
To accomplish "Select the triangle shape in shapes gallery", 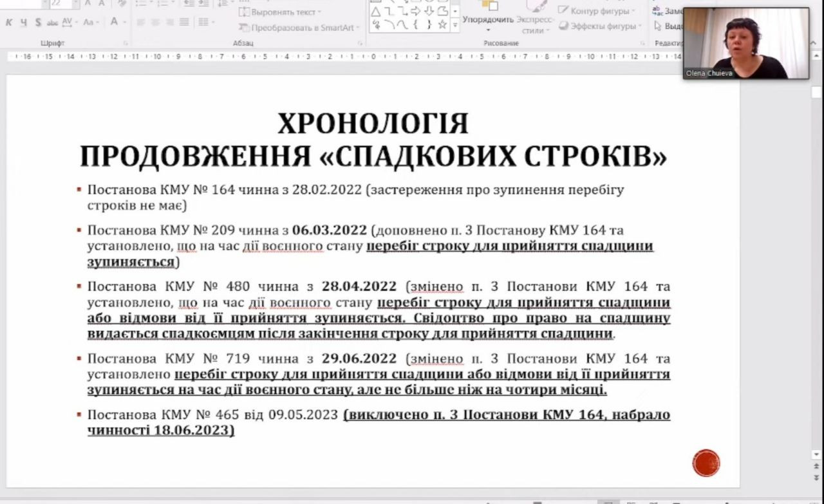I will click(x=375, y=12).
